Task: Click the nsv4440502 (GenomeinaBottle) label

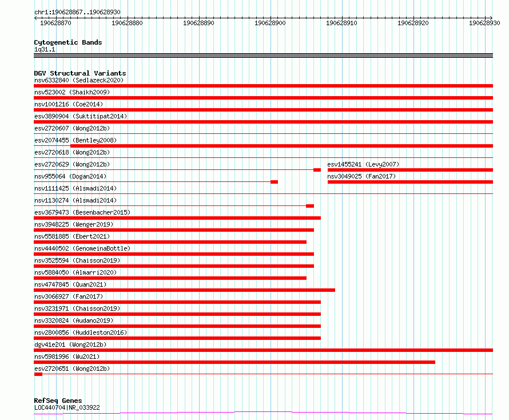Action: pos(82,248)
